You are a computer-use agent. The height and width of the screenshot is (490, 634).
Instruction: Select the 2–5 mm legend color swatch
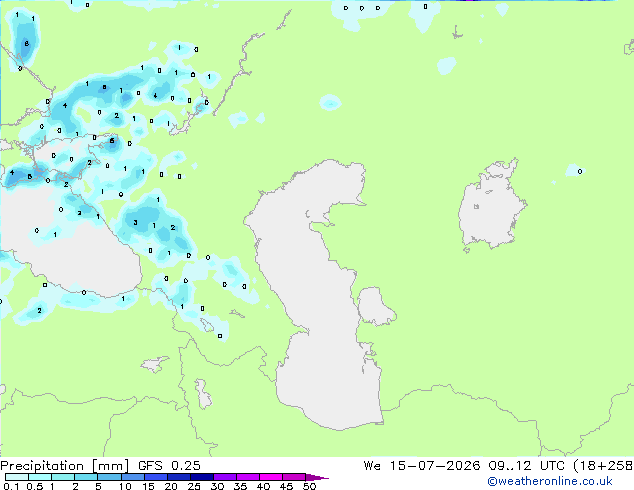[86, 477]
